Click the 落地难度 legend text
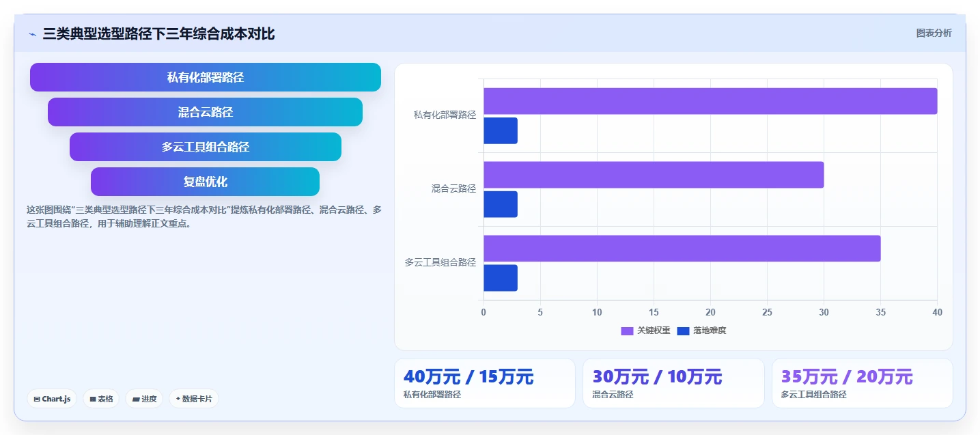The image size is (980, 435). click(x=710, y=331)
